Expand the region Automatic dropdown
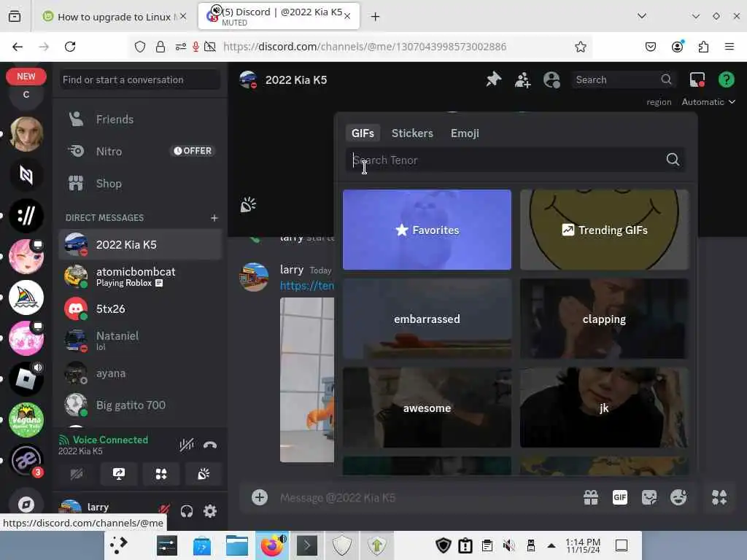This screenshot has width=747, height=560. tap(708, 102)
